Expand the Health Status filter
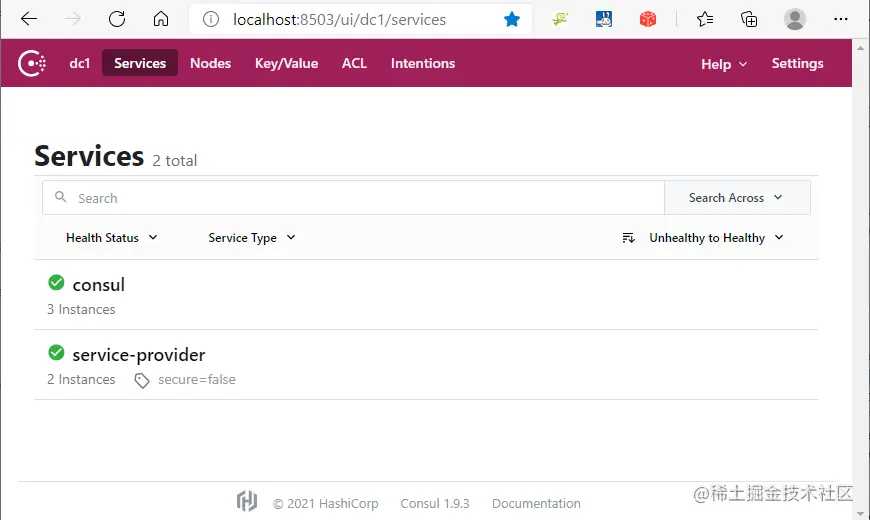This screenshot has width=870, height=520. pos(112,238)
